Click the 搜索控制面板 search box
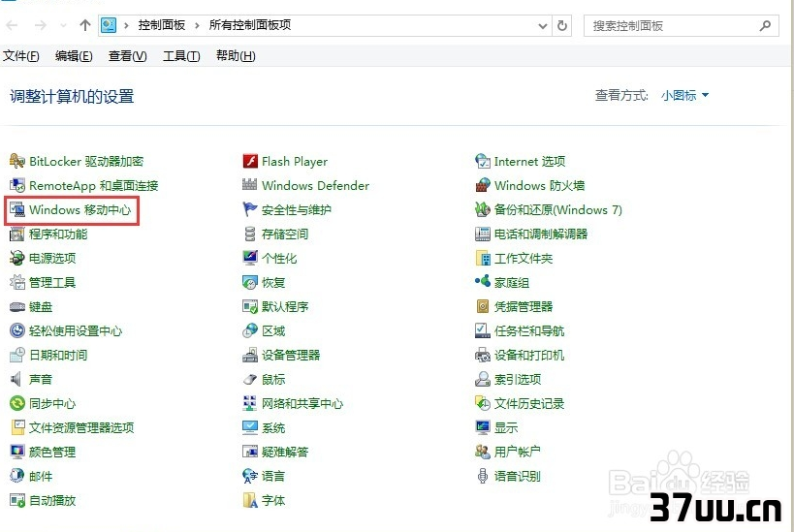The height and width of the screenshot is (532, 794). (x=682, y=25)
